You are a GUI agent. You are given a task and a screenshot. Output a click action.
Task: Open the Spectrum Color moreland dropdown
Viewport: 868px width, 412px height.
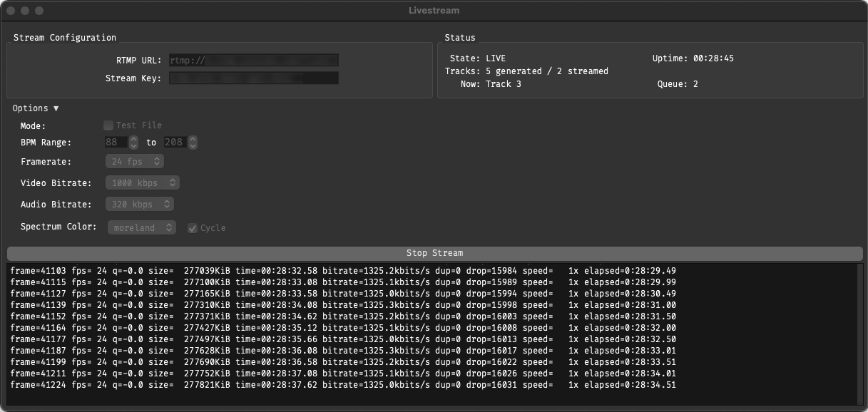141,228
